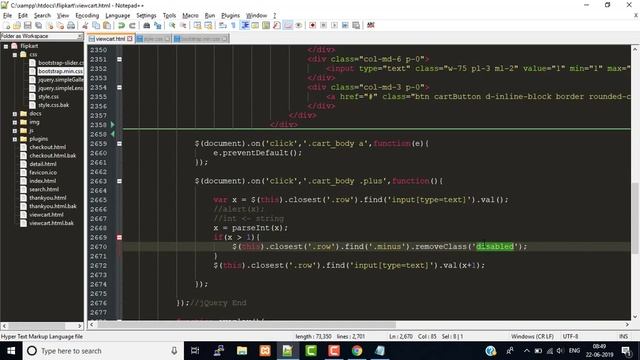This screenshot has width=640, height=360.
Task: Close the viewcart.html tab
Action: (130, 39)
